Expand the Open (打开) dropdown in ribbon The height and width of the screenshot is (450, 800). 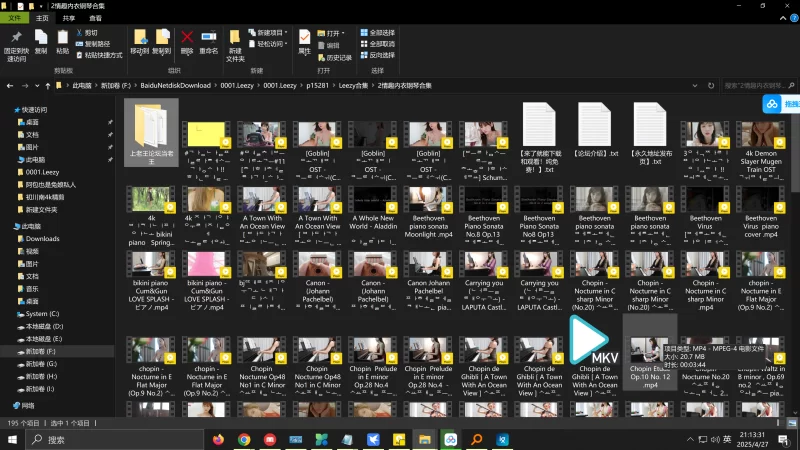click(x=334, y=32)
